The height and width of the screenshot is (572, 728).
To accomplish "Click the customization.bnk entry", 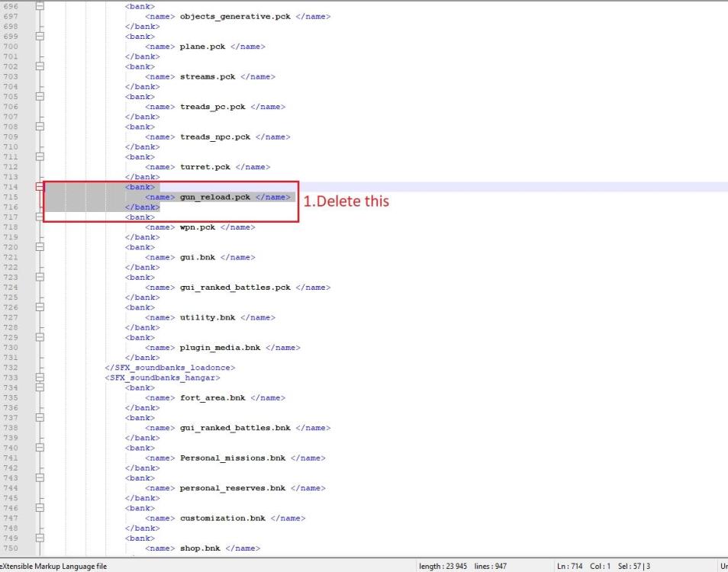I will [x=222, y=519].
